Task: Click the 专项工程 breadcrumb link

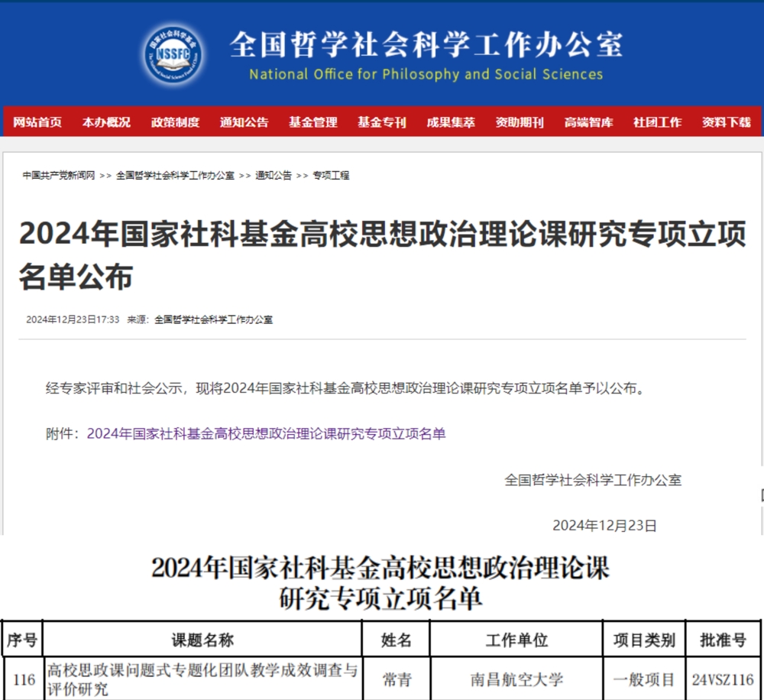Action: click(x=330, y=175)
